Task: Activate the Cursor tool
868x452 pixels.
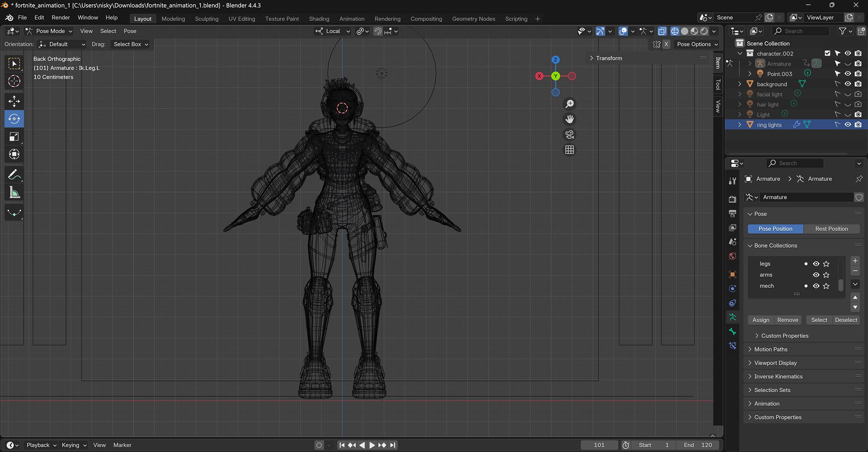Action: tap(14, 81)
